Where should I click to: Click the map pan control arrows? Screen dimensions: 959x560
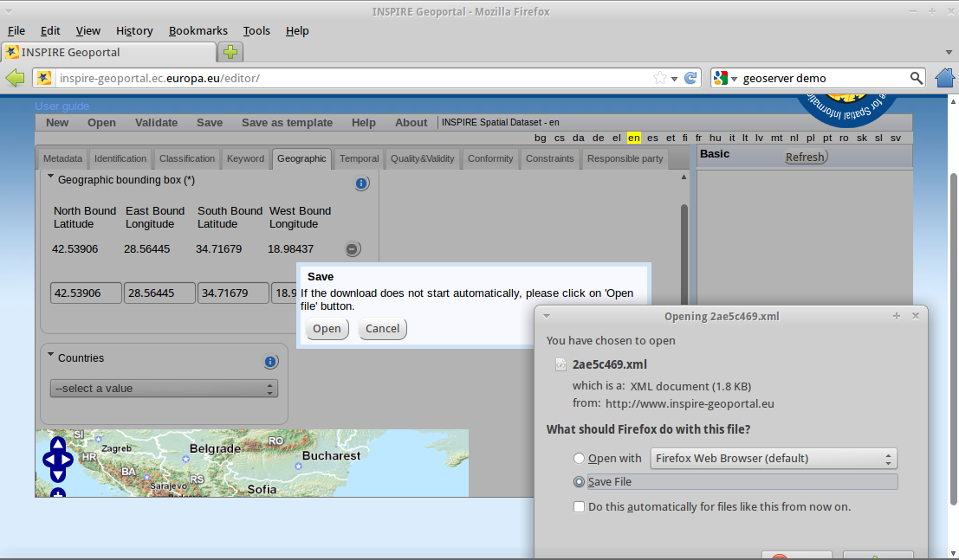click(57, 459)
